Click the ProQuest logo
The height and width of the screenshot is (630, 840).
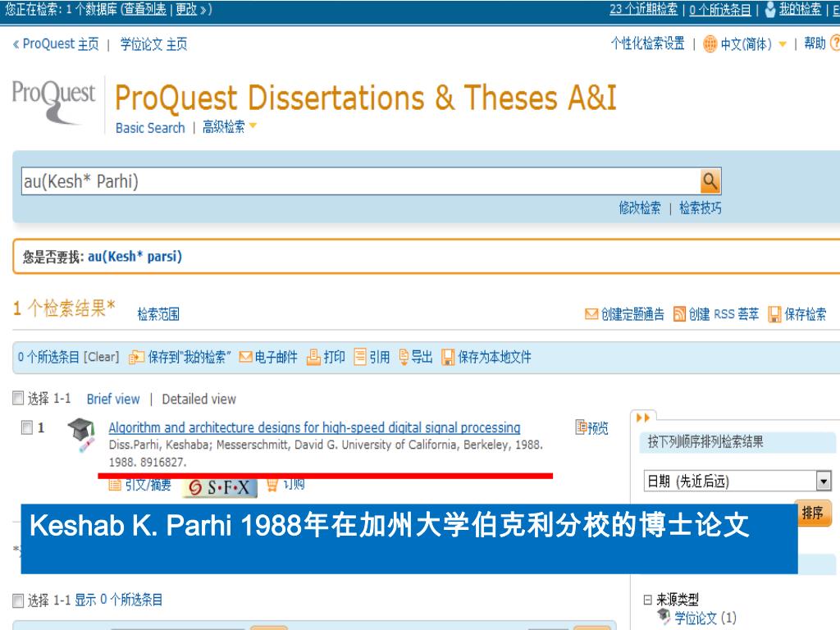(x=53, y=102)
